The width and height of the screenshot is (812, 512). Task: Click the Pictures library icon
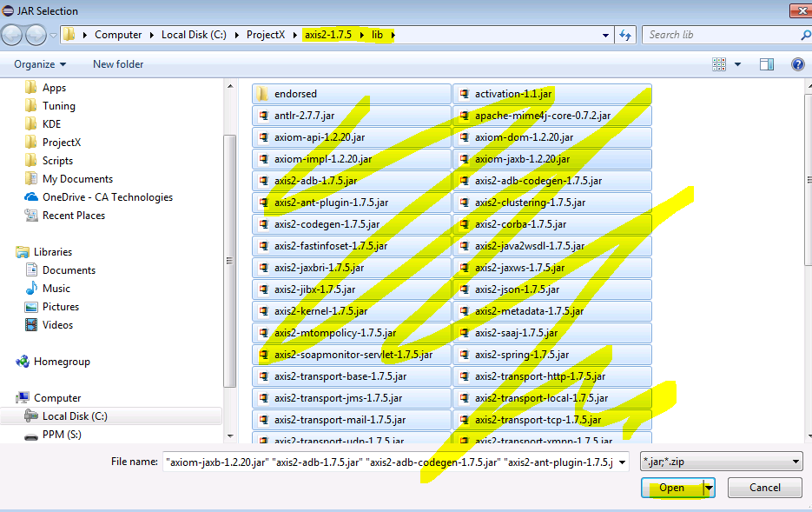(31, 307)
